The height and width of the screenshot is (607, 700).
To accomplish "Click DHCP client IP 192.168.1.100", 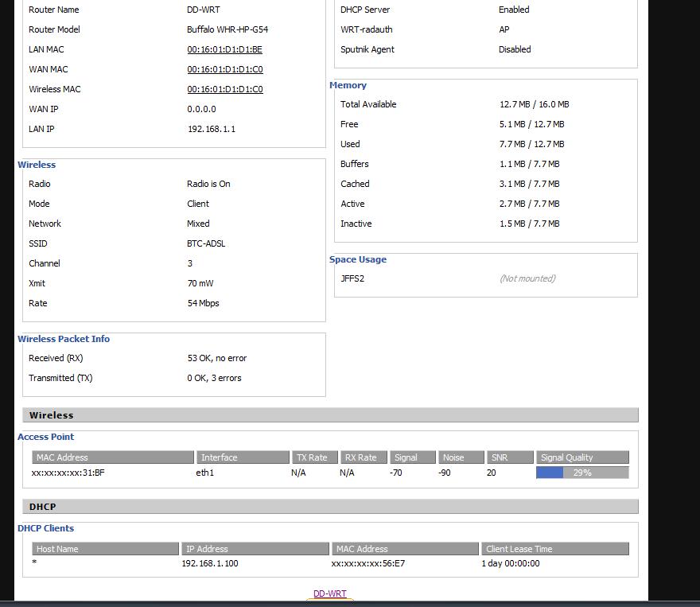I will [210, 563].
